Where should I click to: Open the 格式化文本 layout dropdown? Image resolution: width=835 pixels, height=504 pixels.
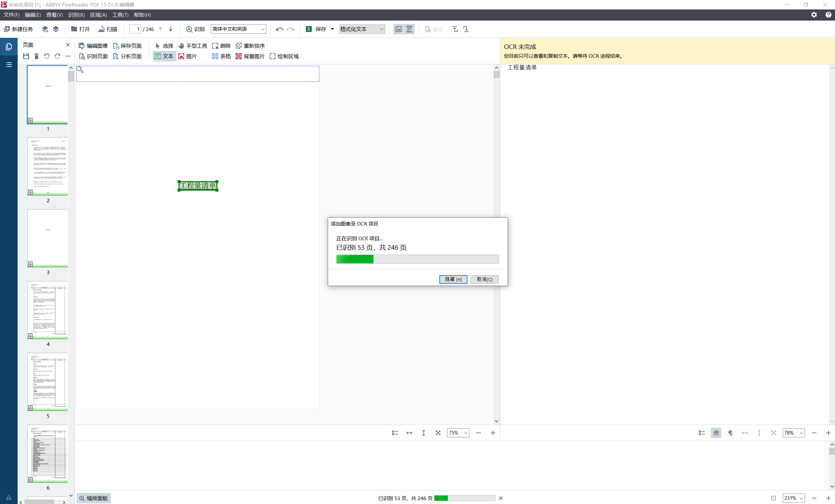362,29
